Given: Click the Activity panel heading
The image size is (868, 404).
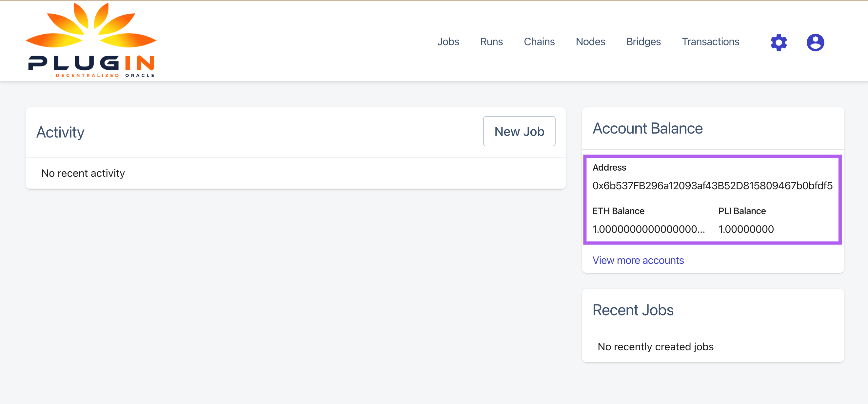Looking at the screenshot, I should click(x=61, y=132).
